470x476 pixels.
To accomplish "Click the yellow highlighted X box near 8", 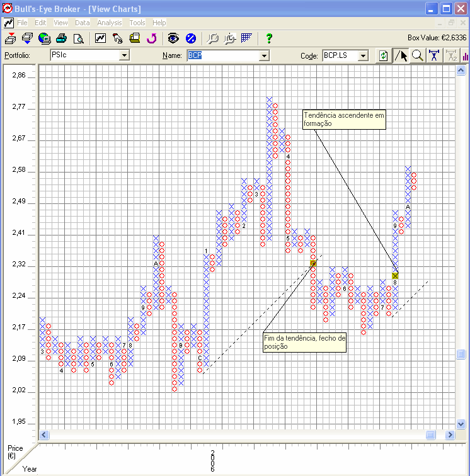I will (x=395, y=276).
